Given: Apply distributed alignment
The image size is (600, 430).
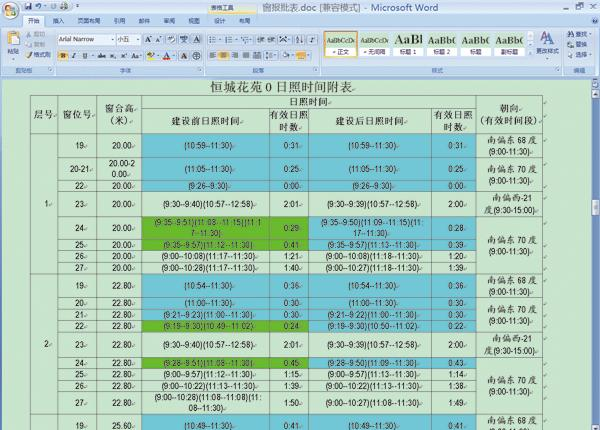Looking at the screenshot, I should coord(257,56).
